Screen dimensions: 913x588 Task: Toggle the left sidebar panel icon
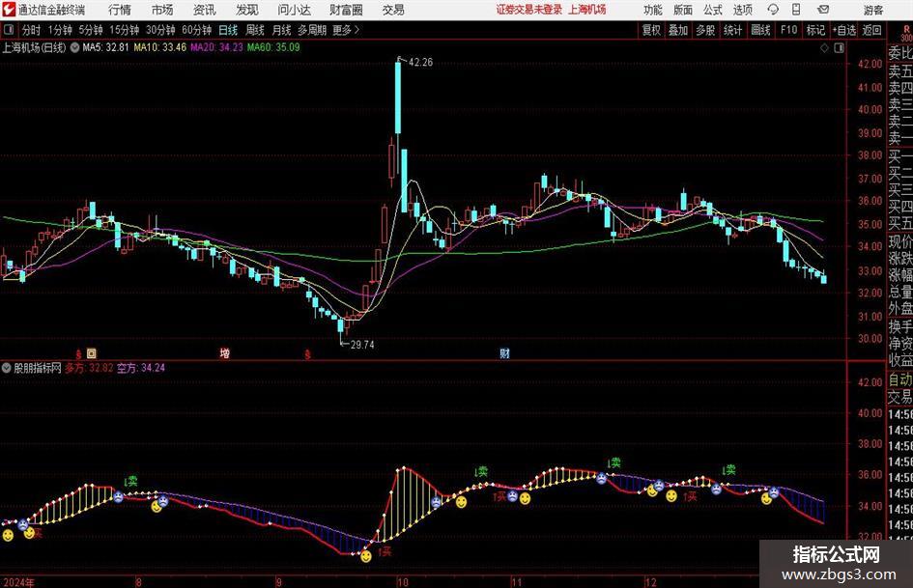(8, 30)
